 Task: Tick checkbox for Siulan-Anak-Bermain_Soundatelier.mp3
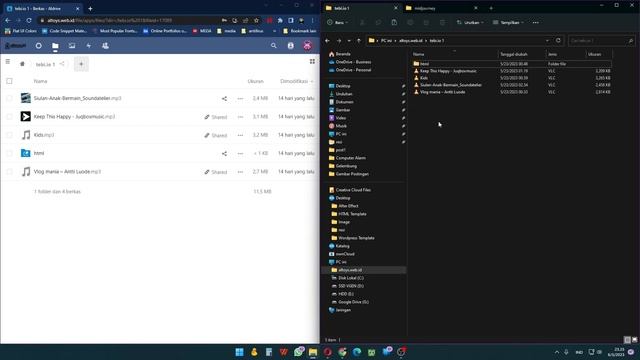pos(9,98)
